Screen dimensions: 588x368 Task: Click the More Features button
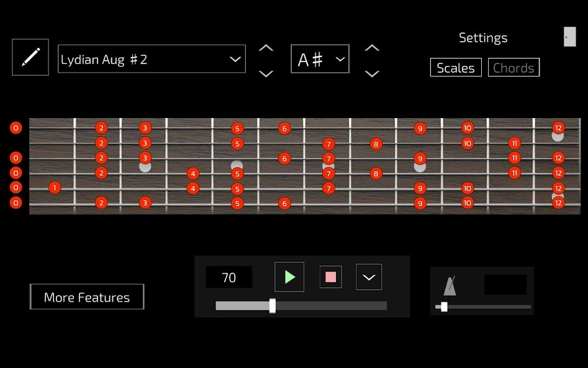click(x=86, y=297)
